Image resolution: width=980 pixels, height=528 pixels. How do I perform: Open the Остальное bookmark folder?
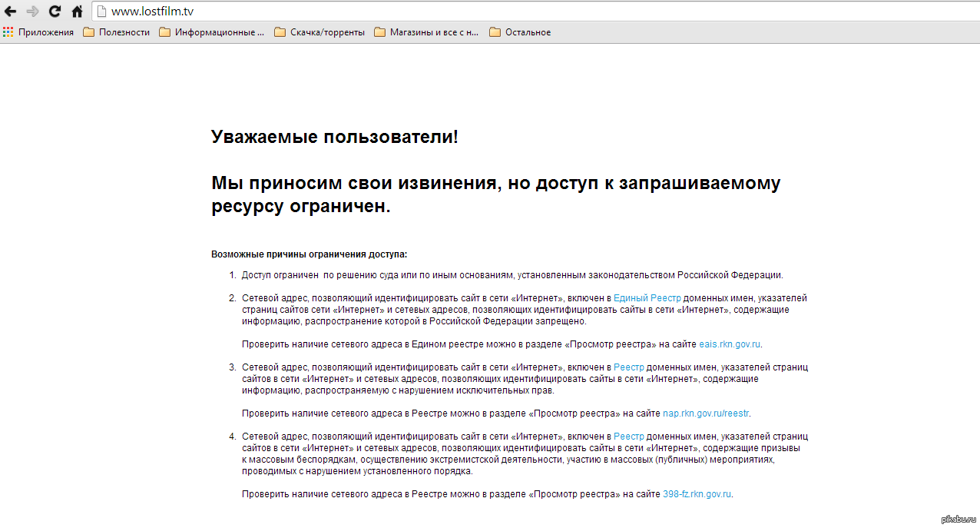point(520,32)
